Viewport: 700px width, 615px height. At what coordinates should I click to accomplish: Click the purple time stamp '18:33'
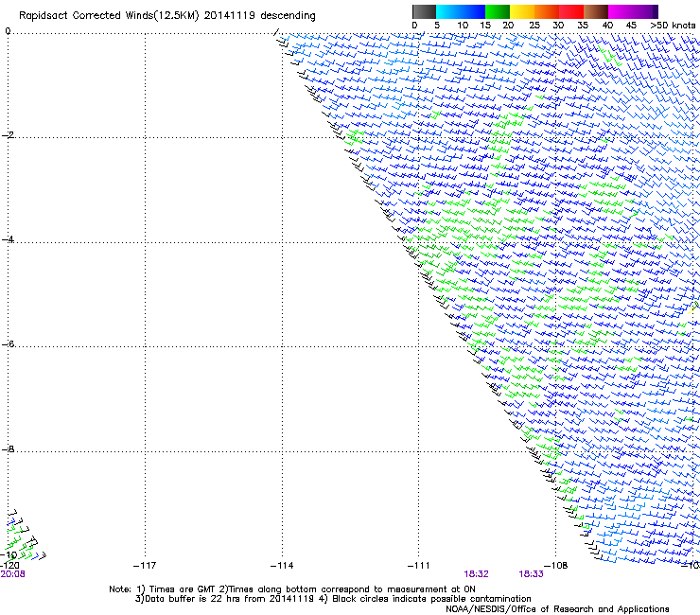pyautogui.click(x=531, y=574)
